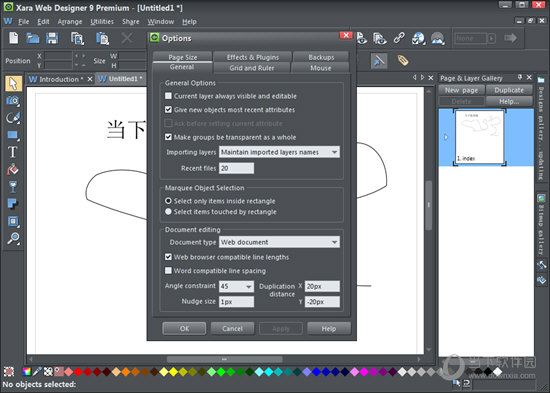
Task: Click the Open file folder icon
Action: tap(33, 38)
